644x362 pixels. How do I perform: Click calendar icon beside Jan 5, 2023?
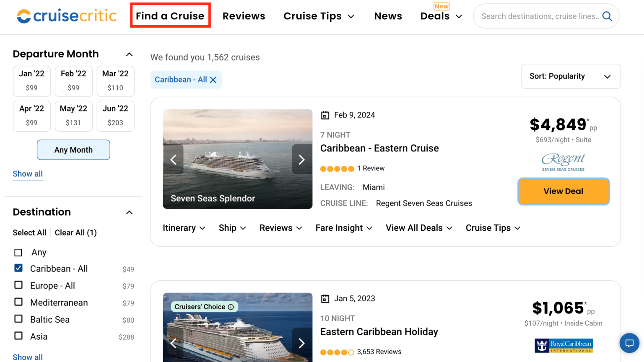(325, 299)
